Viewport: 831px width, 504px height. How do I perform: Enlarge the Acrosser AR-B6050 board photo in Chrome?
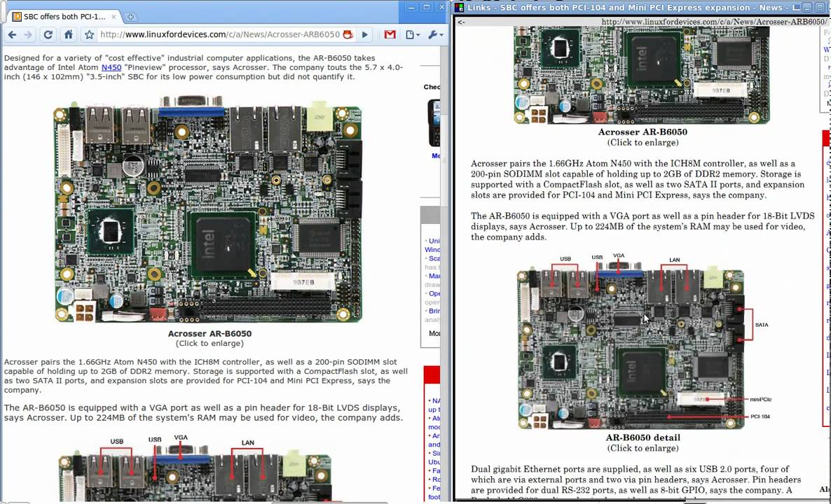click(209, 209)
